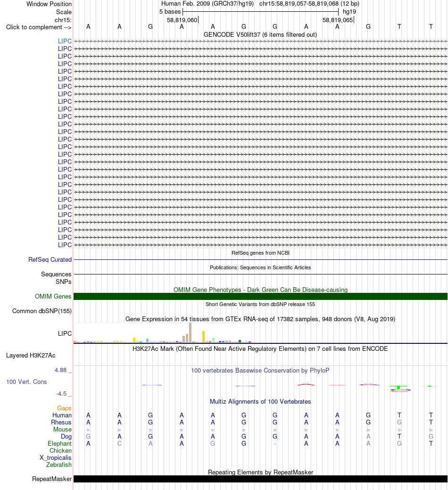Click the OMIM Genes track label
Viewport: 448px width, 490px height.
(53, 296)
